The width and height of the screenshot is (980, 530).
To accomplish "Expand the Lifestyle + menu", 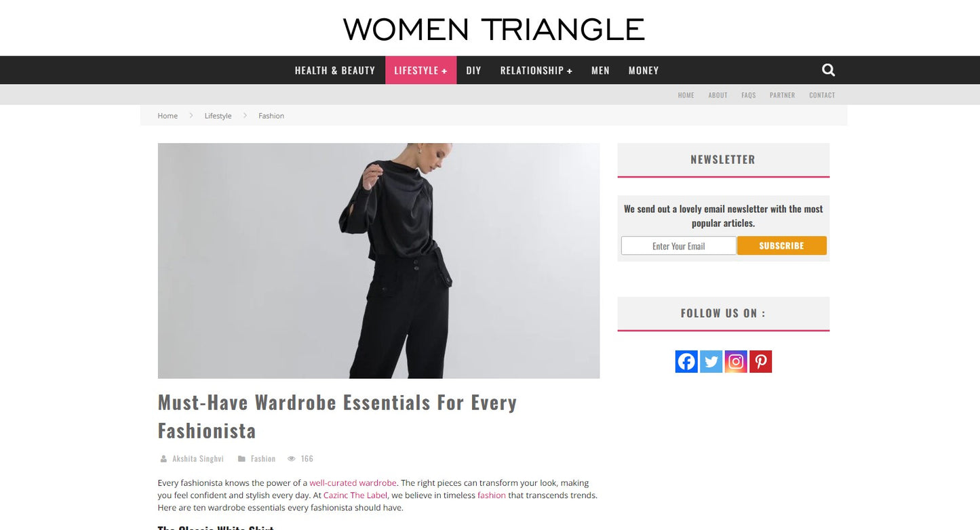I will click(420, 70).
